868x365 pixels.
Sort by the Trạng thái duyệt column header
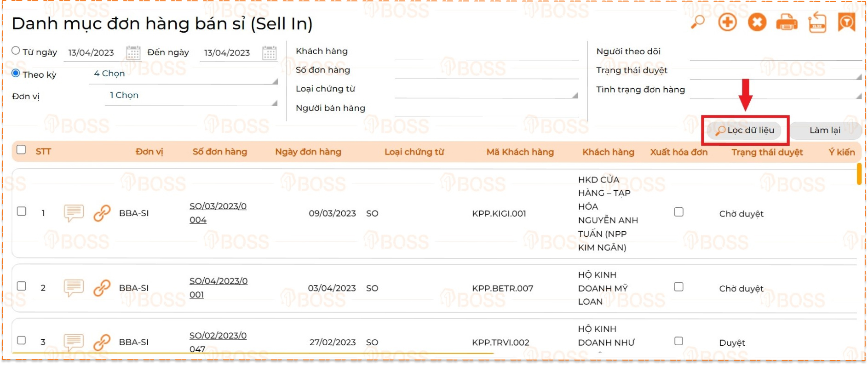point(767,152)
